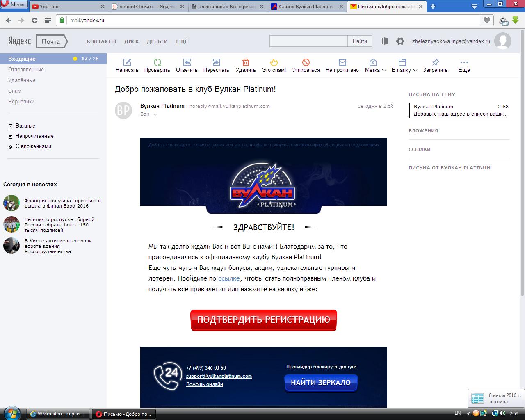Open the settings gear icon
Image resolution: width=525 pixels, height=420 pixels.
pos(400,41)
